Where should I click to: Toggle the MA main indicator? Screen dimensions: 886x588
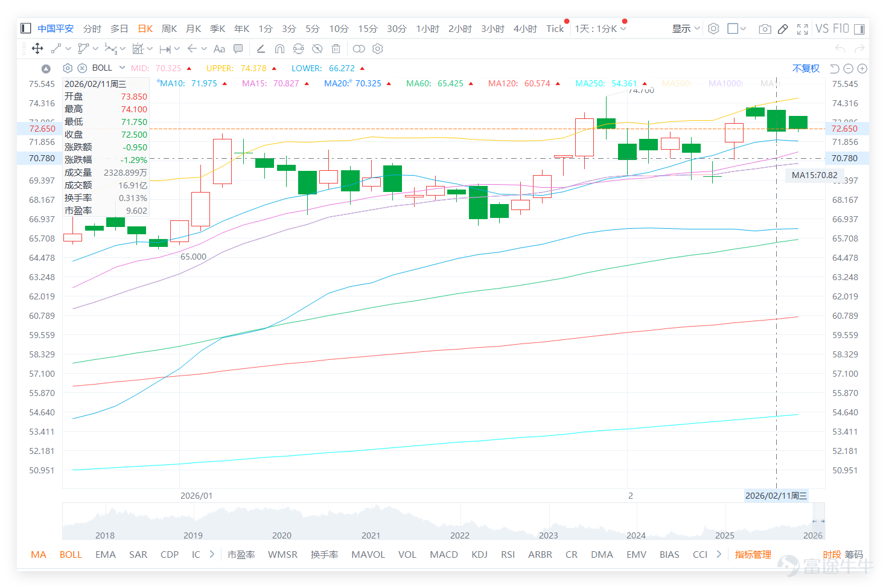click(39, 554)
